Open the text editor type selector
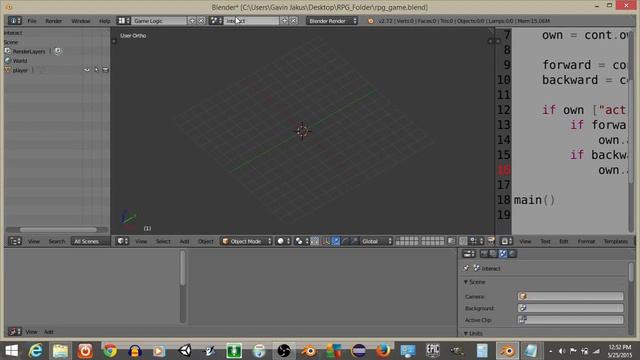 pos(506,241)
